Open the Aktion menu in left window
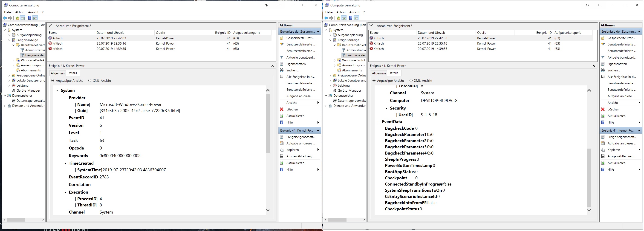Image resolution: width=644 pixels, height=231 pixels. (x=20, y=12)
